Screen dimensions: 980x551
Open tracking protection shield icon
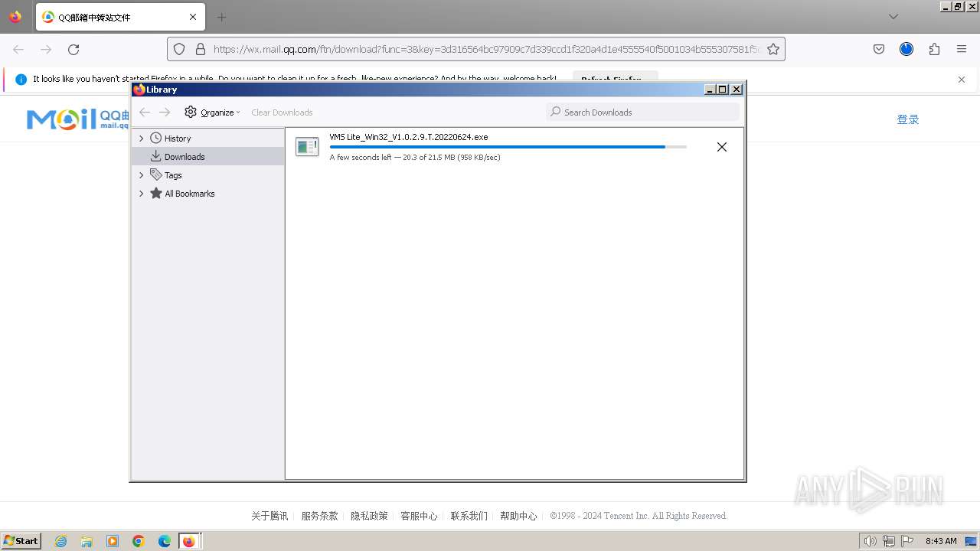pos(179,49)
